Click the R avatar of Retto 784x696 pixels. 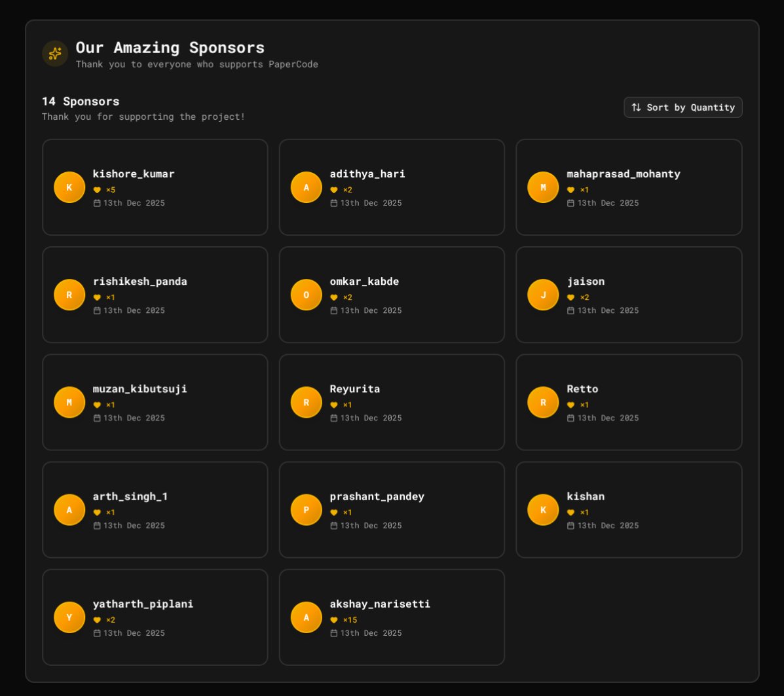click(543, 403)
